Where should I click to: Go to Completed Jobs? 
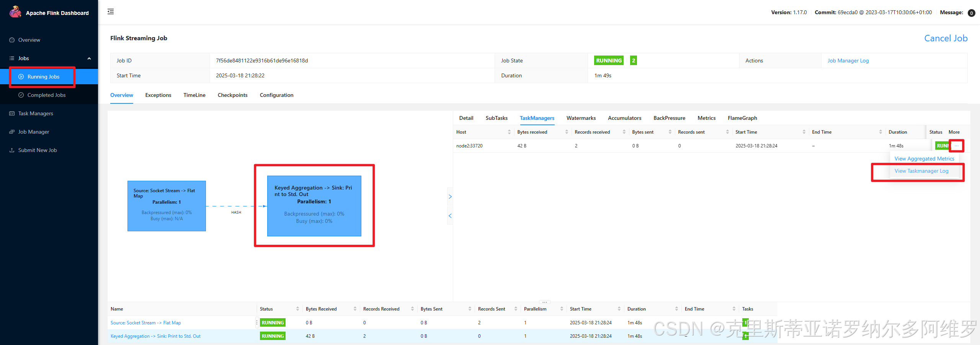pyautogui.click(x=46, y=95)
